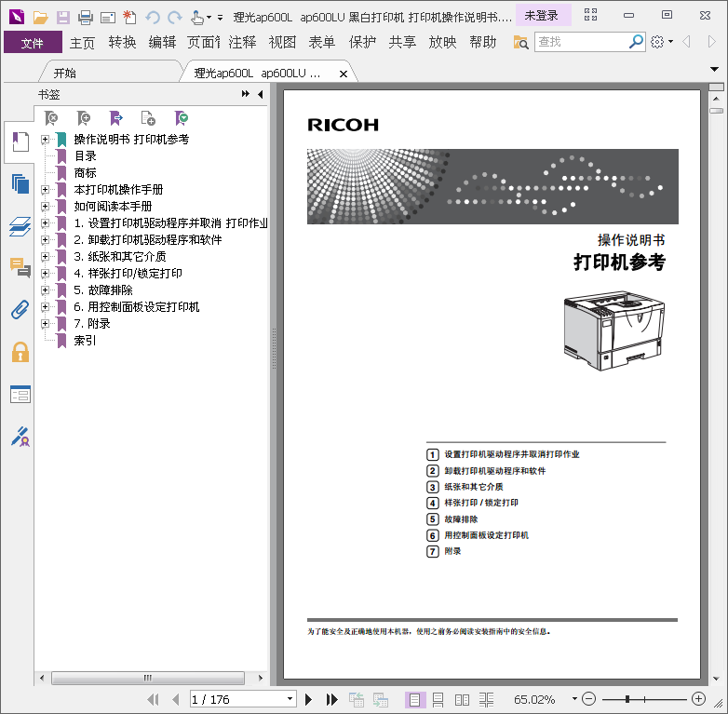Go to the next page
The width and height of the screenshot is (728, 714).
(308, 699)
